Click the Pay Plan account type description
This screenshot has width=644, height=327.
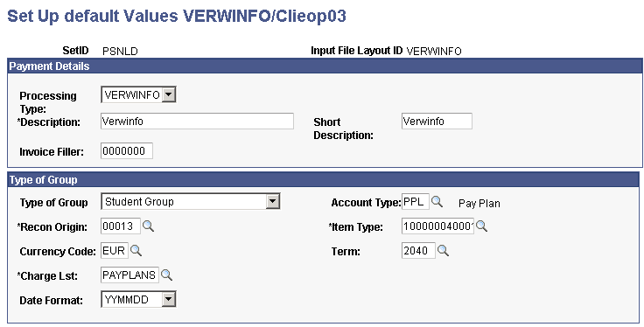tap(479, 203)
